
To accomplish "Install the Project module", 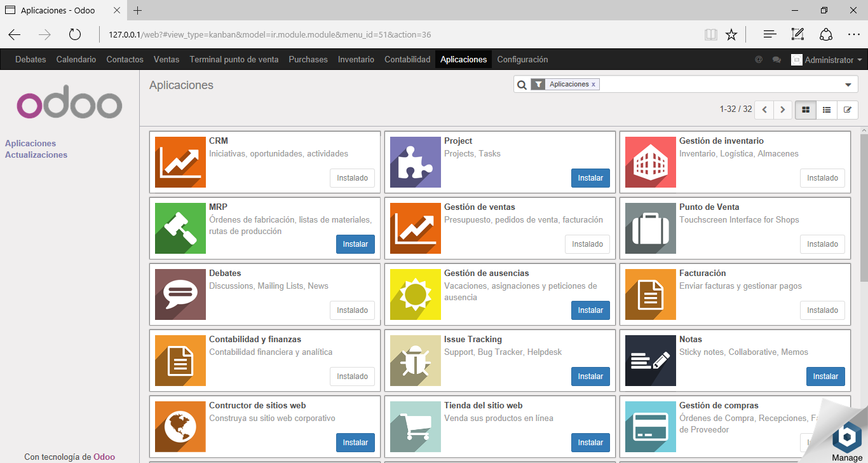I will (590, 178).
